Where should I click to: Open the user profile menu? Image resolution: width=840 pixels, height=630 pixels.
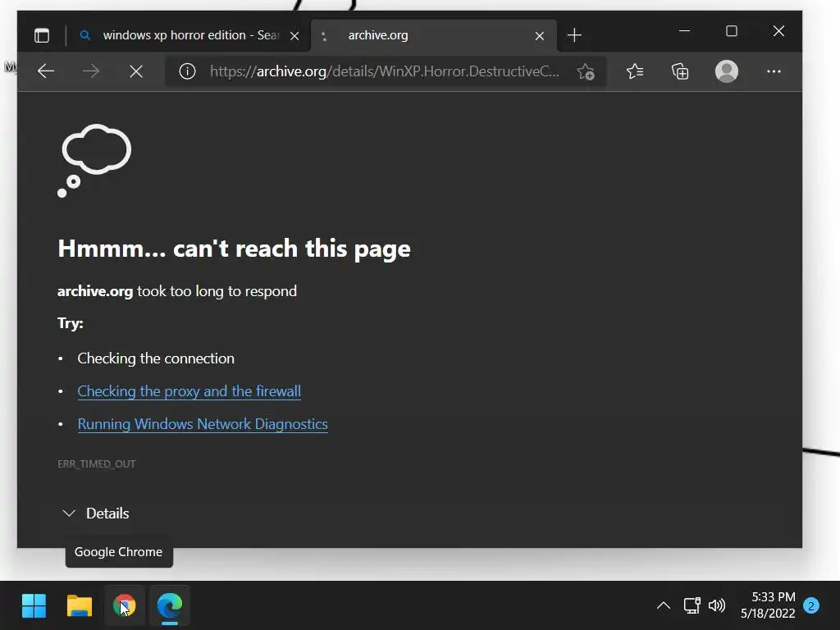pos(727,71)
